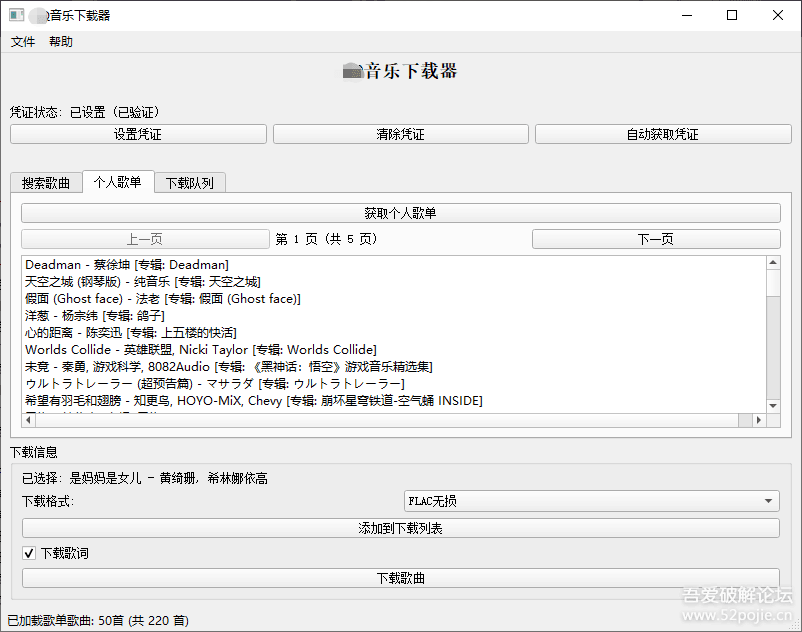Switch to the 下载队列 tab
Viewport: 802px width, 632px height.
[189, 183]
